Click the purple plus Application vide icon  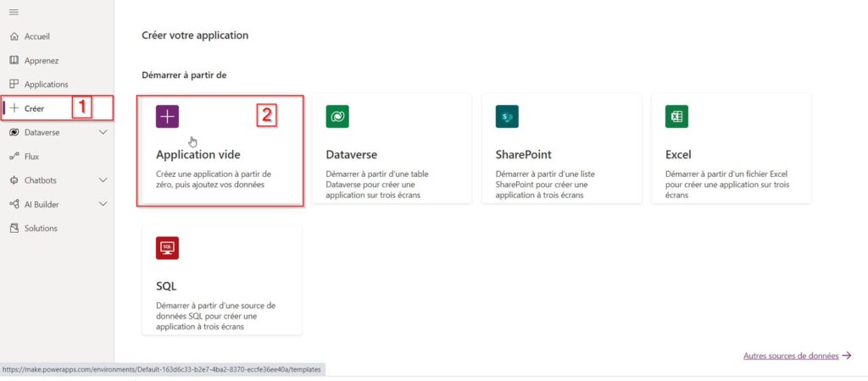click(168, 117)
